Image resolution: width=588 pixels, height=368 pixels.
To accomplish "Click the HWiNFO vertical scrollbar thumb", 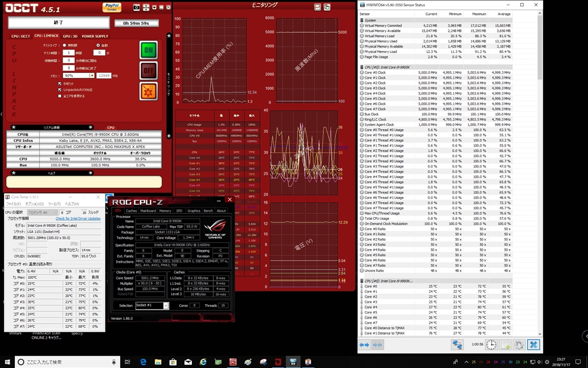I will (540, 48).
